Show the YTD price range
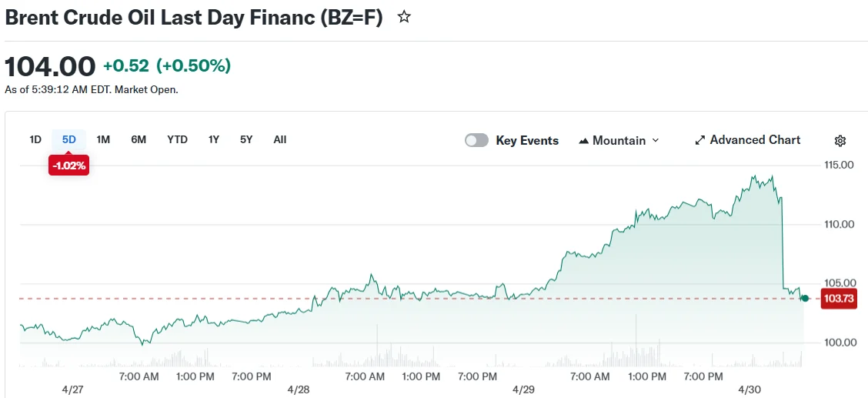868x398 pixels. point(177,139)
